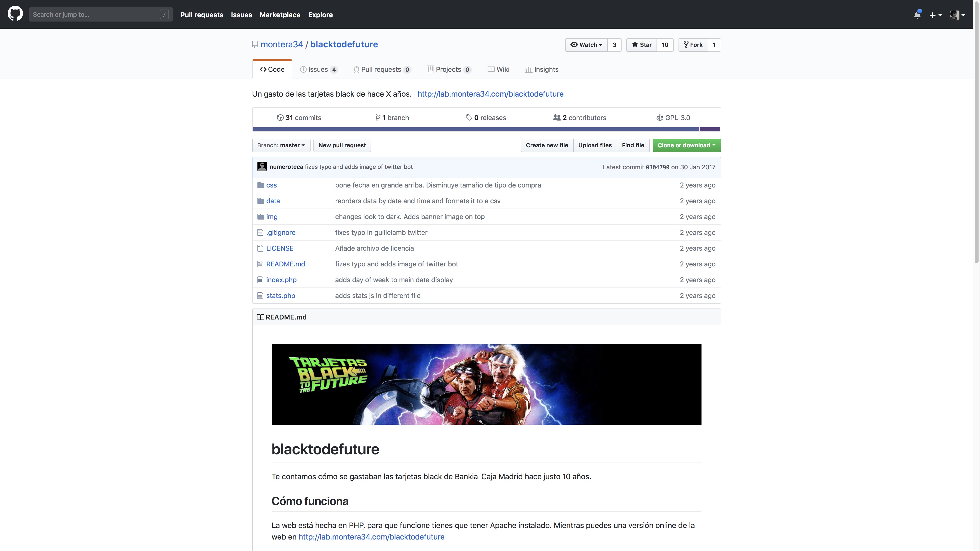Open the GitHub Octocat home logo
Image resolution: width=980 pixels, height=551 pixels.
(15, 14)
